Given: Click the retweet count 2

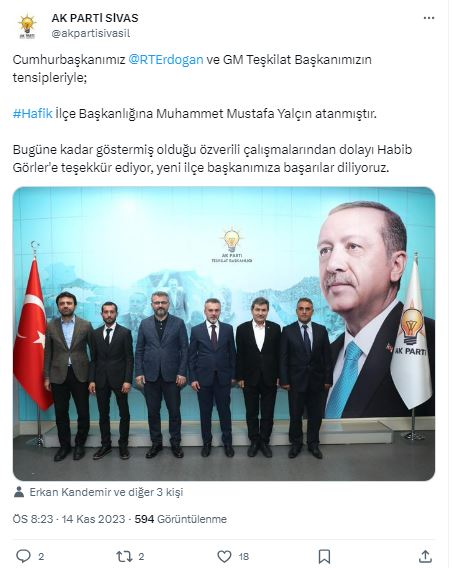Looking at the screenshot, I should pyautogui.click(x=141, y=556).
